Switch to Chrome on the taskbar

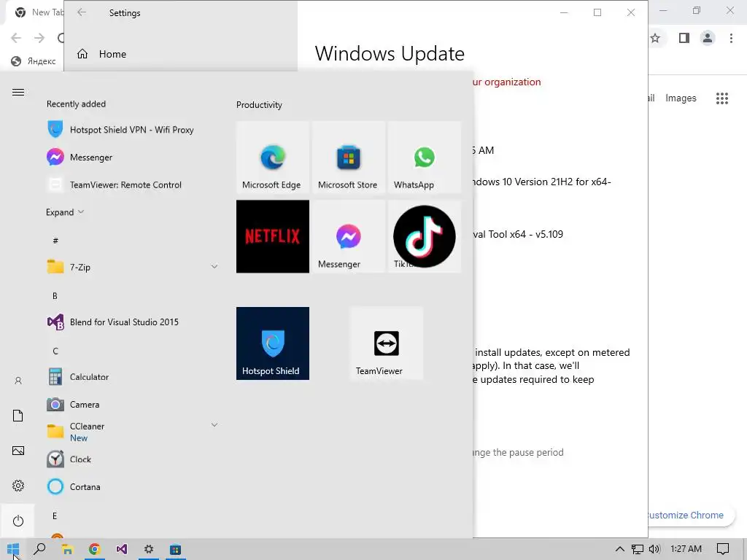[x=94, y=549]
